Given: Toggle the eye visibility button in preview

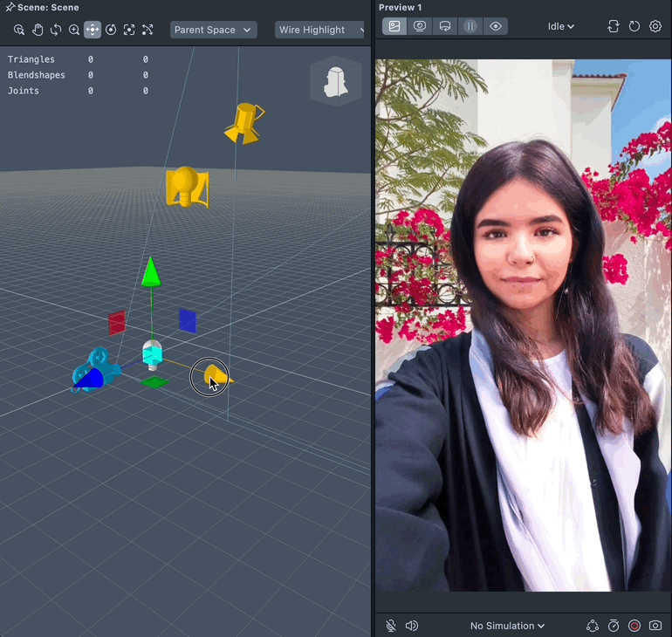Looking at the screenshot, I should click(496, 26).
